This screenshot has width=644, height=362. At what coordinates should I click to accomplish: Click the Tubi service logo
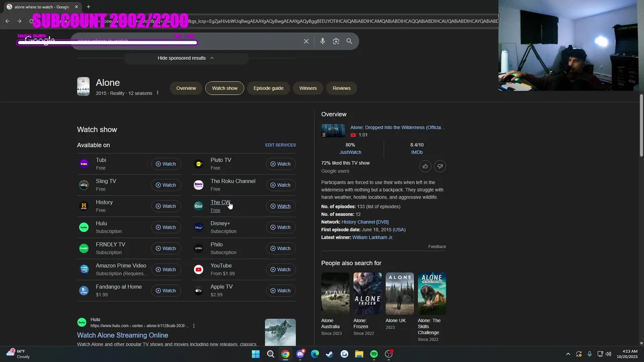click(x=84, y=164)
